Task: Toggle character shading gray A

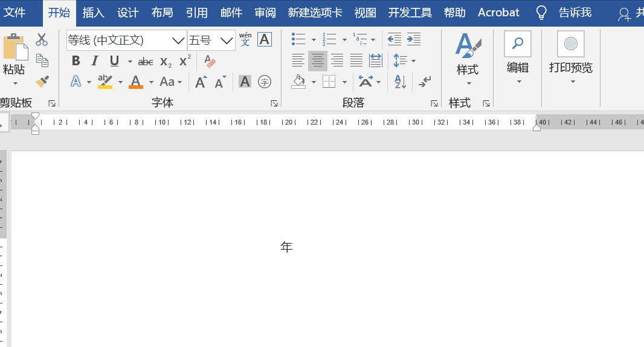Action: (245, 82)
